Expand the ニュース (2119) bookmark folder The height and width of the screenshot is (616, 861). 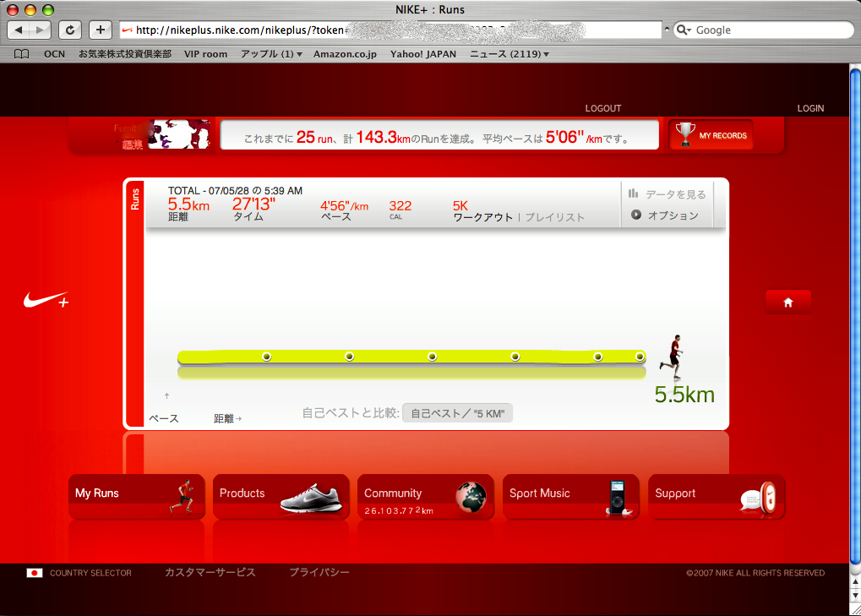point(509,54)
